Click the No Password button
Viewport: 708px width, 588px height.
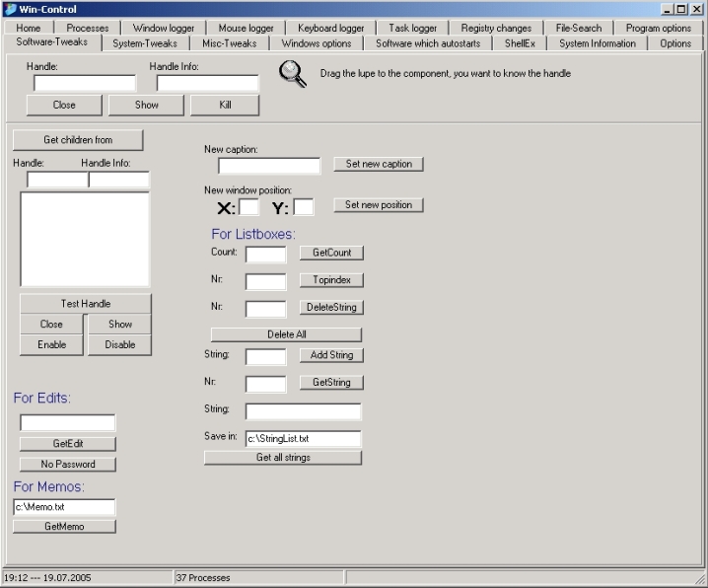68,464
